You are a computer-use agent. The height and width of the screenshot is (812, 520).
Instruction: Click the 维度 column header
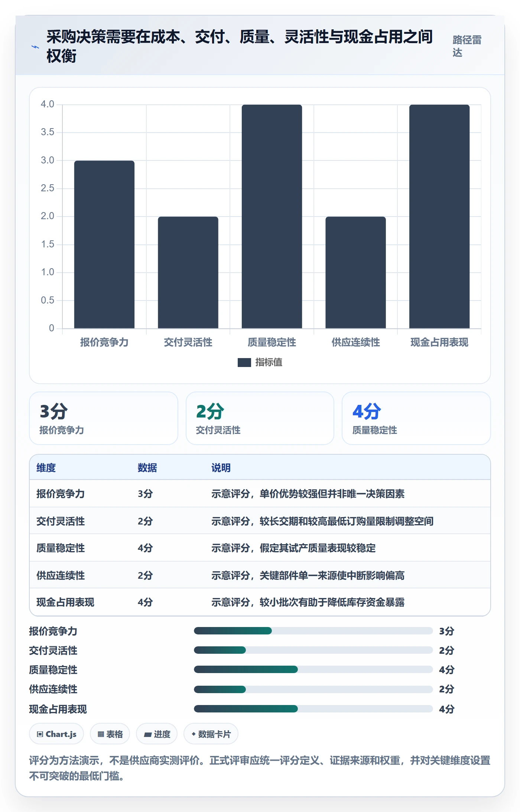pos(46,468)
